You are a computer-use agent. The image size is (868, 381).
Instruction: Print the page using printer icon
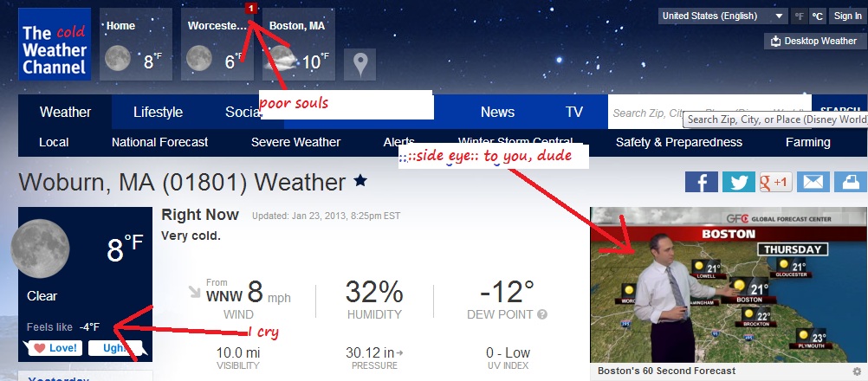[x=850, y=182]
